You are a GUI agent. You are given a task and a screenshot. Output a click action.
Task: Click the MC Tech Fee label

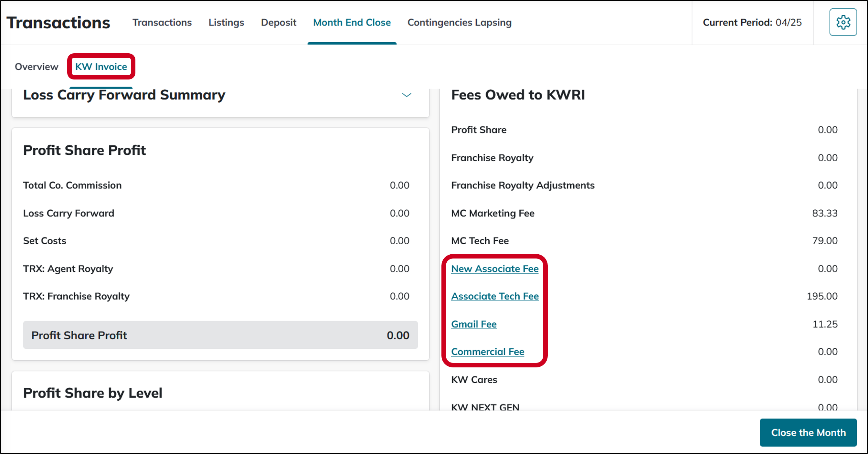click(480, 241)
